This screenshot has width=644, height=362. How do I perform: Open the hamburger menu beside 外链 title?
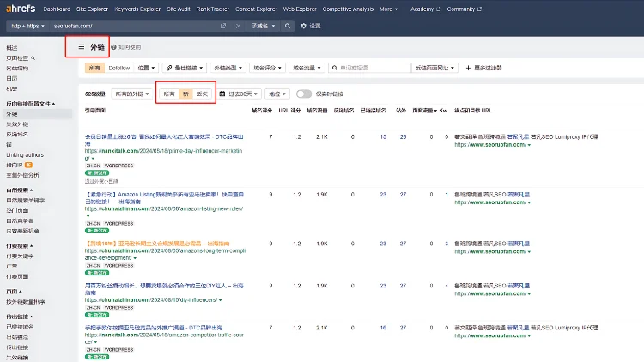pyautogui.click(x=82, y=47)
